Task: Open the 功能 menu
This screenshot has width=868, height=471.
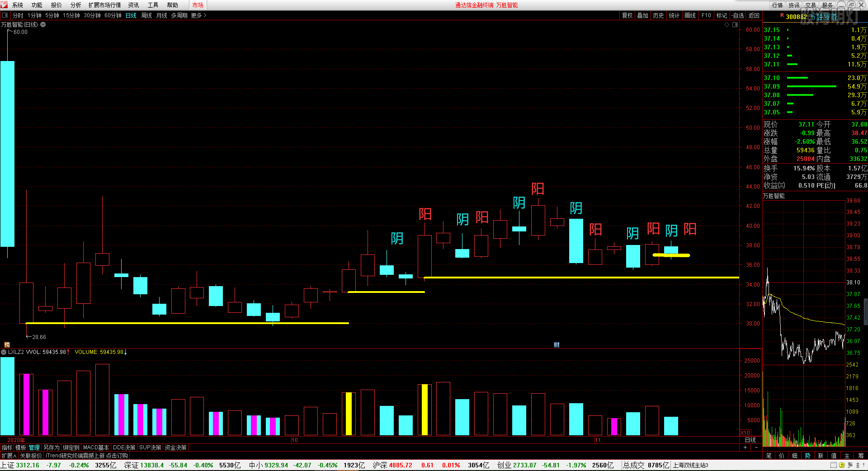Action: click(37, 5)
